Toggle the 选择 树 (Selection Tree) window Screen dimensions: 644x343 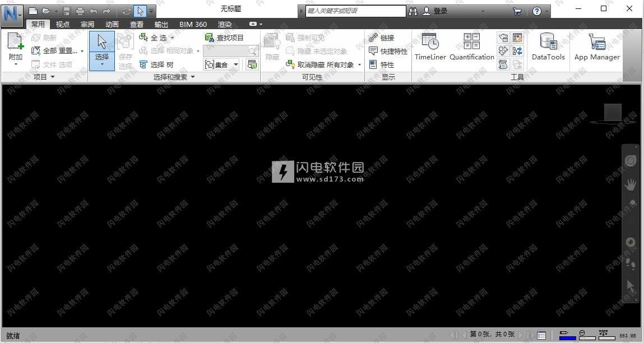pos(156,64)
